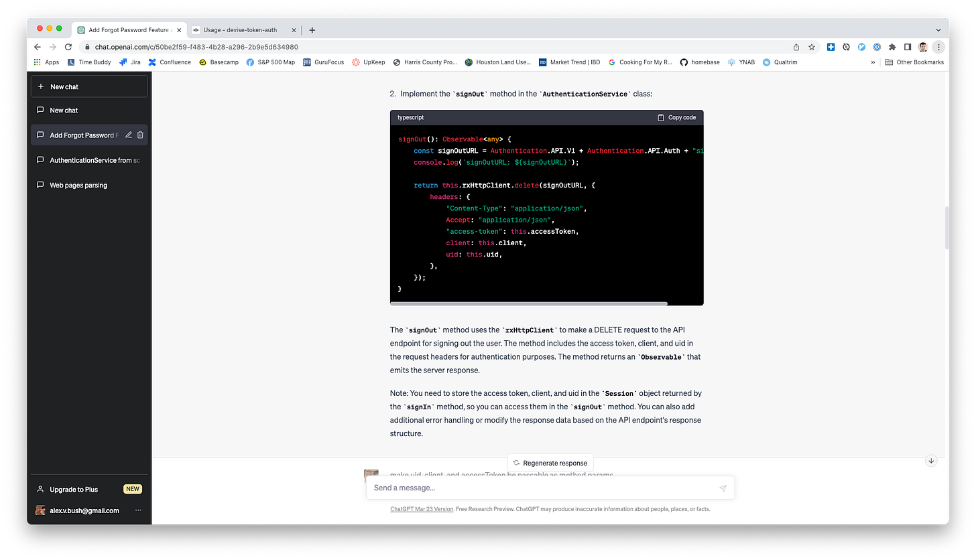
Task: Open the Web pages parsing chat
Action: coord(89,185)
